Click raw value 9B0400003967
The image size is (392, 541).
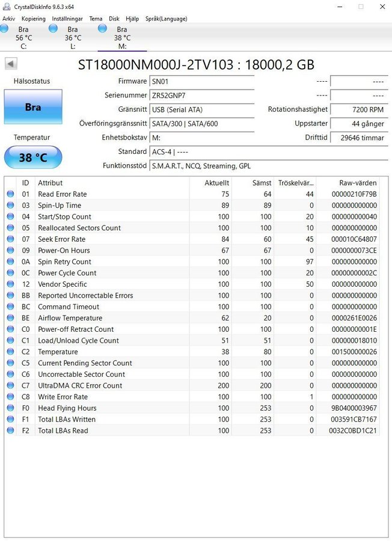pos(354,408)
